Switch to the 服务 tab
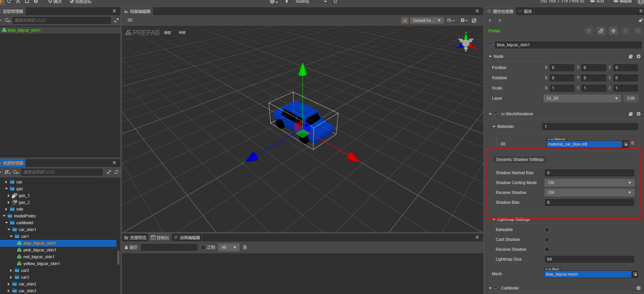Viewport: 644px width, 294px height. point(525,11)
